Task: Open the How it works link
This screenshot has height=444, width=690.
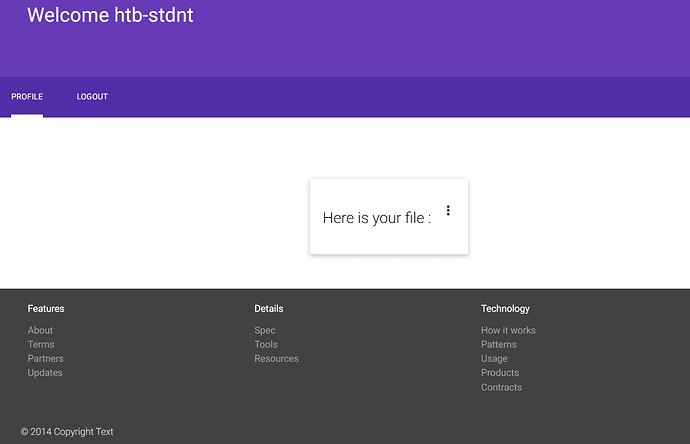Action: pos(508,330)
